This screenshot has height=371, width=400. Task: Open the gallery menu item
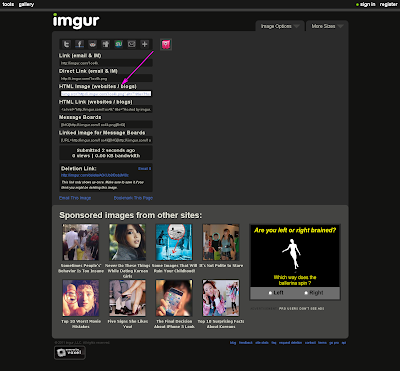(x=26, y=4)
